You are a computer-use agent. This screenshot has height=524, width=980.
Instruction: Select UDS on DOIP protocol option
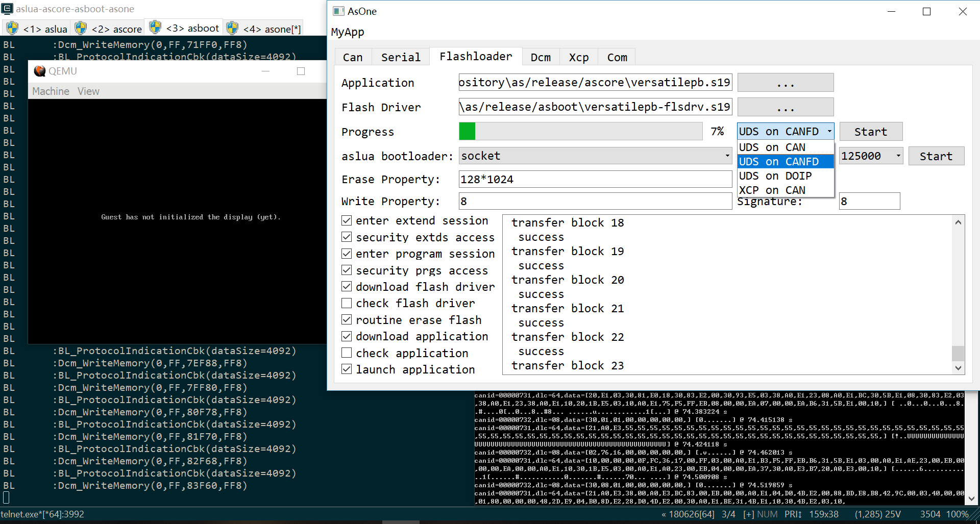pos(786,176)
